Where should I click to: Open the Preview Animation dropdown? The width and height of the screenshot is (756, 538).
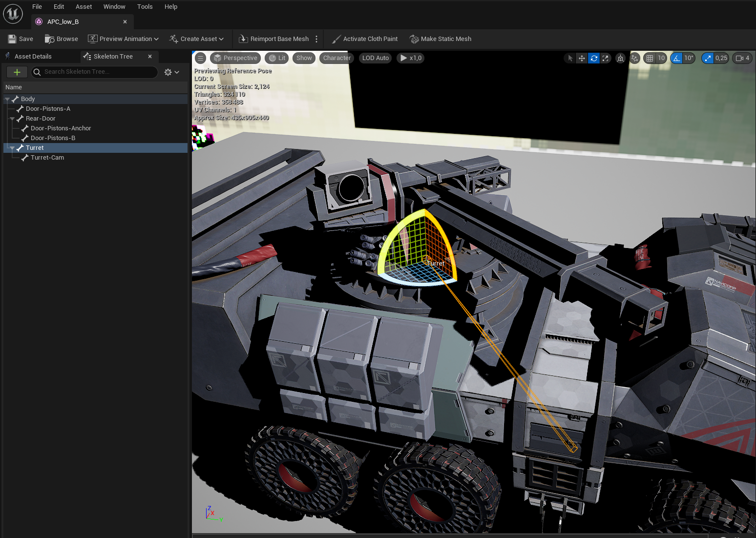(123, 39)
